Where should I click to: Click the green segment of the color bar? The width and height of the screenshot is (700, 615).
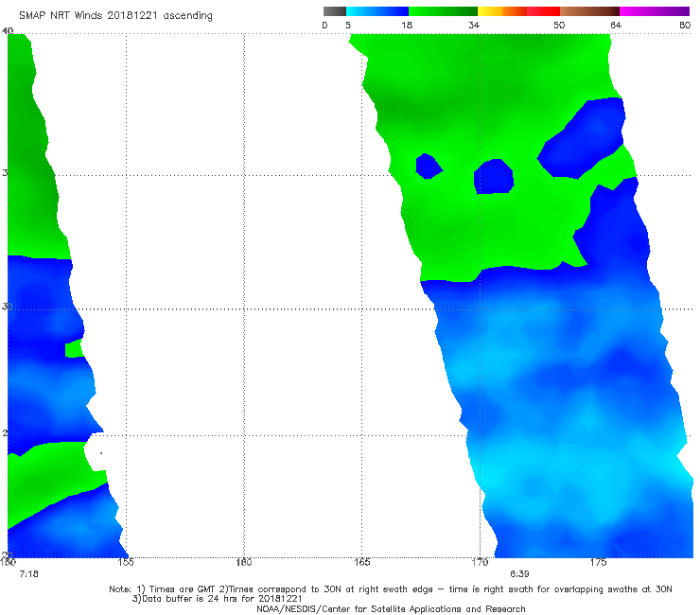(x=443, y=11)
